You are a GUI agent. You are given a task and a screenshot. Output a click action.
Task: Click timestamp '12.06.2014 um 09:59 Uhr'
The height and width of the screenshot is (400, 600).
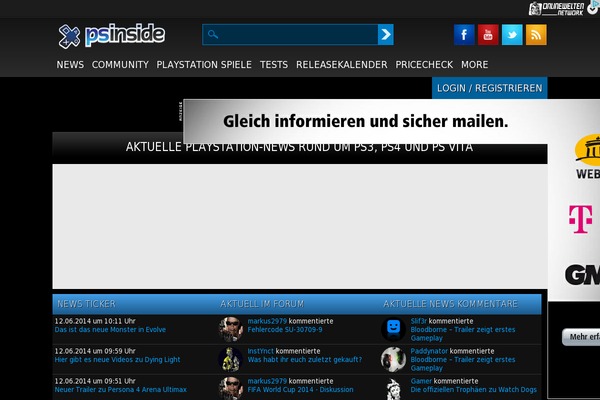(x=95, y=351)
